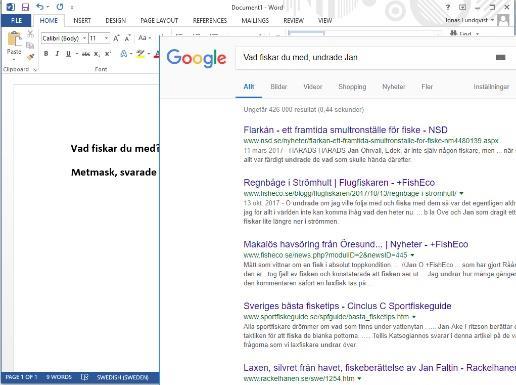This screenshot has height=385, width=516.
Task: Toggle Underline formatting
Action: [68, 54]
